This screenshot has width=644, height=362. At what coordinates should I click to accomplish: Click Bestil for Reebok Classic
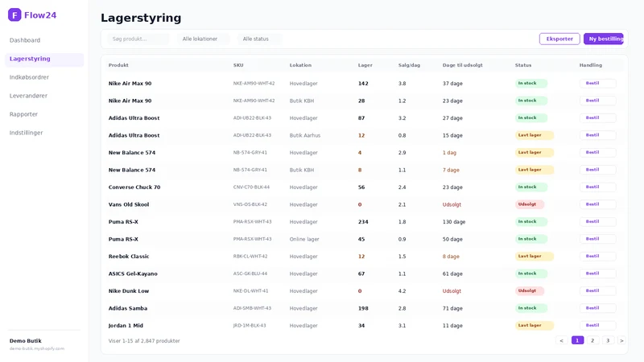point(597,256)
